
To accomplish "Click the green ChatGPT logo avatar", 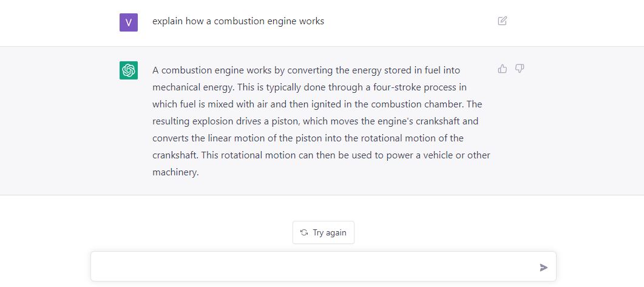I will coord(129,70).
